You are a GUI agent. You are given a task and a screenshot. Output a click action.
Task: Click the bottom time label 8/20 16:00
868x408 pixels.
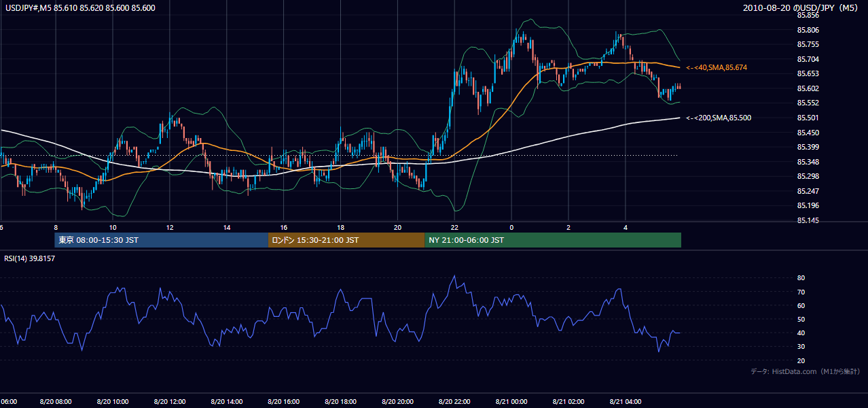[283, 402]
